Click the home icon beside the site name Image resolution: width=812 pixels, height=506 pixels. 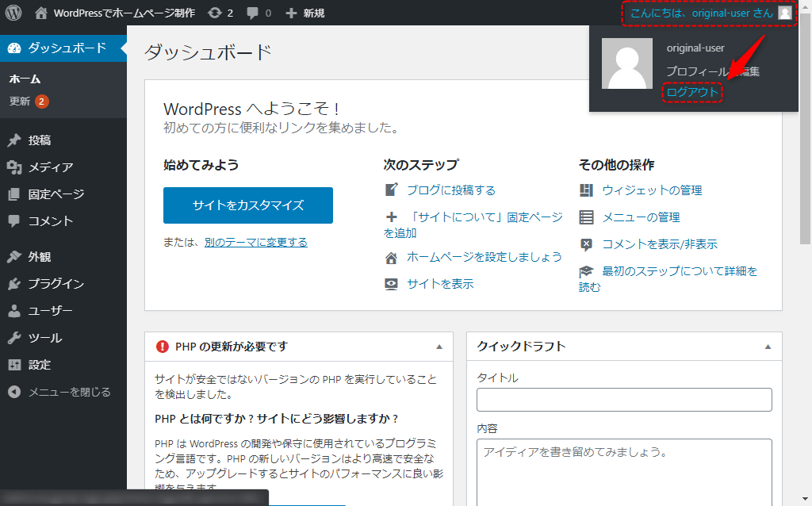tap(41, 13)
